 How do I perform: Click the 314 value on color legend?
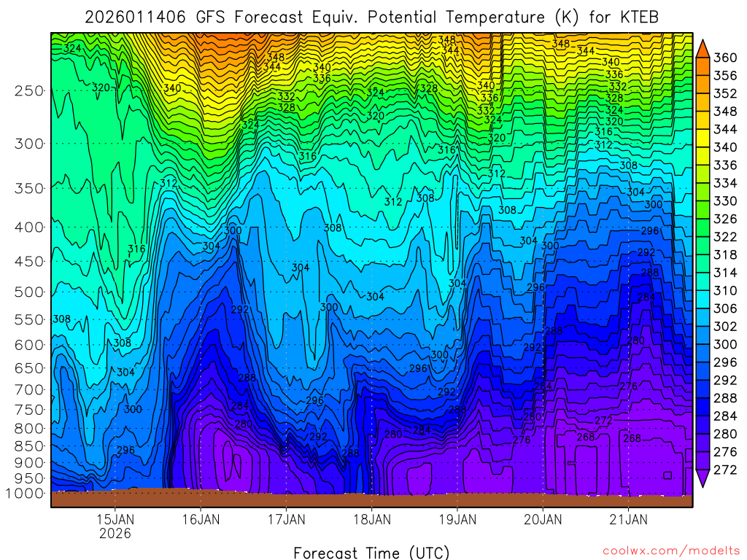725,273
